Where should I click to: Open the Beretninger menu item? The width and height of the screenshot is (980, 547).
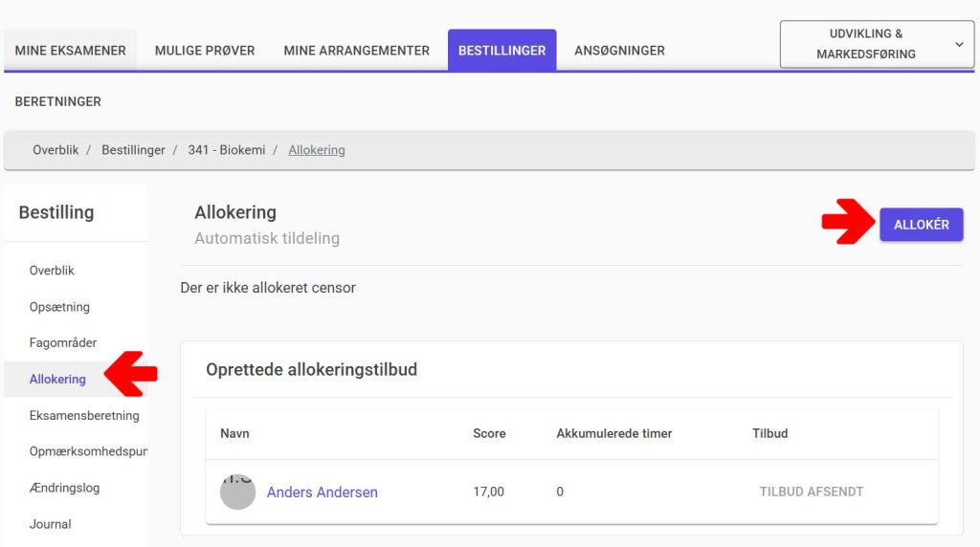(x=58, y=101)
